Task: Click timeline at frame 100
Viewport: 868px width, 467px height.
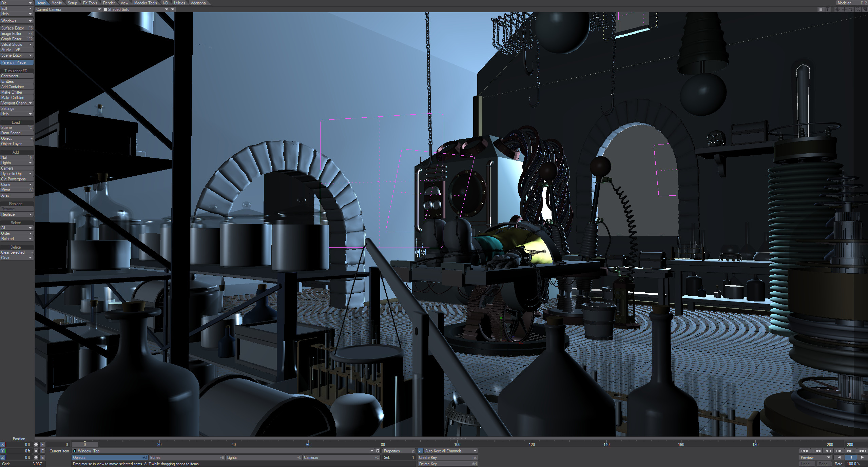Action: pyautogui.click(x=457, y=444)
